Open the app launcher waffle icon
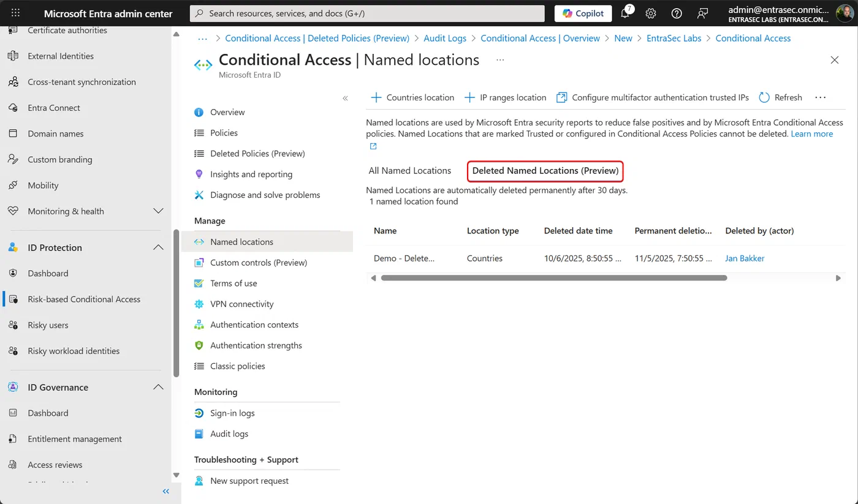 point(16,13)
